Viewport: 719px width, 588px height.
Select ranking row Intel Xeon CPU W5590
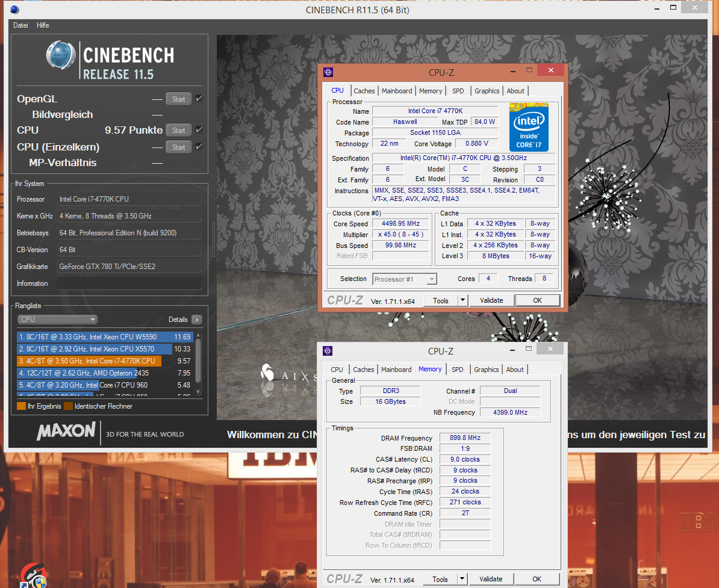coord(105,337)
